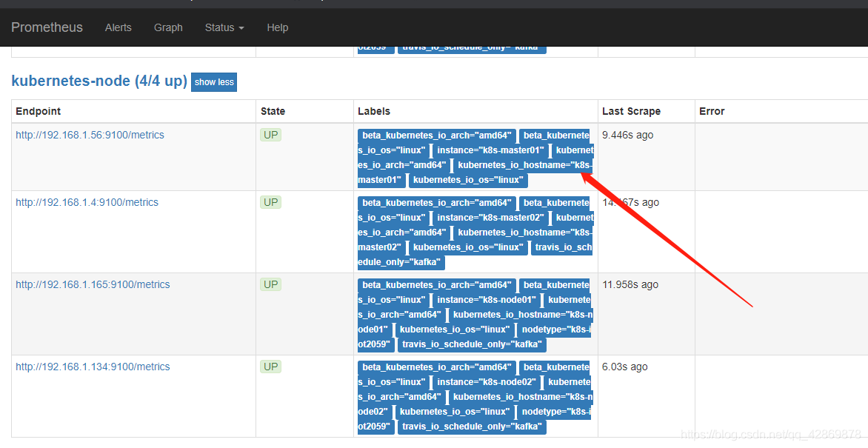This screenshot has height=448, width=868.
Task: Click kubernetes_io_os="linux" label in master01 row
Action: click(x=468, y=180)
